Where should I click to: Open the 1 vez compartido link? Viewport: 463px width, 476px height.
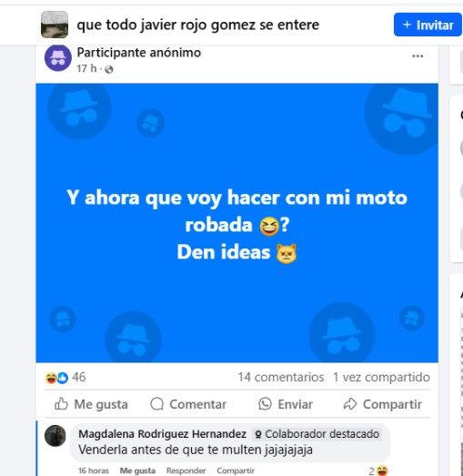pos(381,378)
